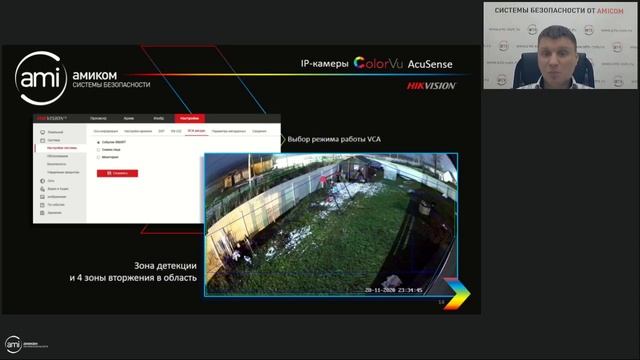The image size is (640, 360).
Task: Select Настройки системы in the sidebar
Action: [x=62, y=148]
